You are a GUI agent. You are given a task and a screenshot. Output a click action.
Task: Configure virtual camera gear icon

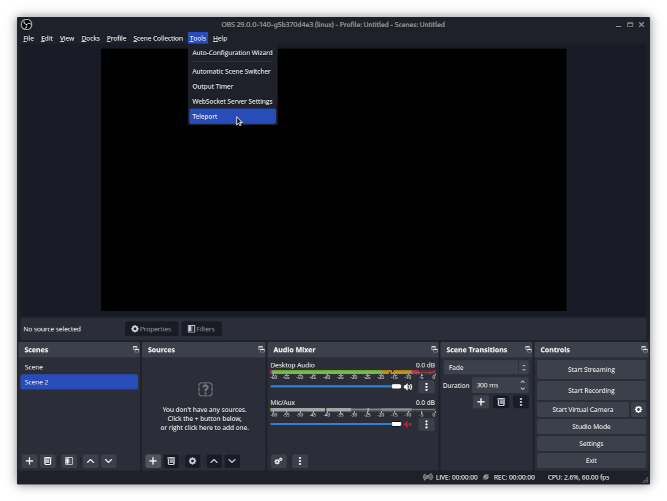pyautogui.click(x=638, y=410)
